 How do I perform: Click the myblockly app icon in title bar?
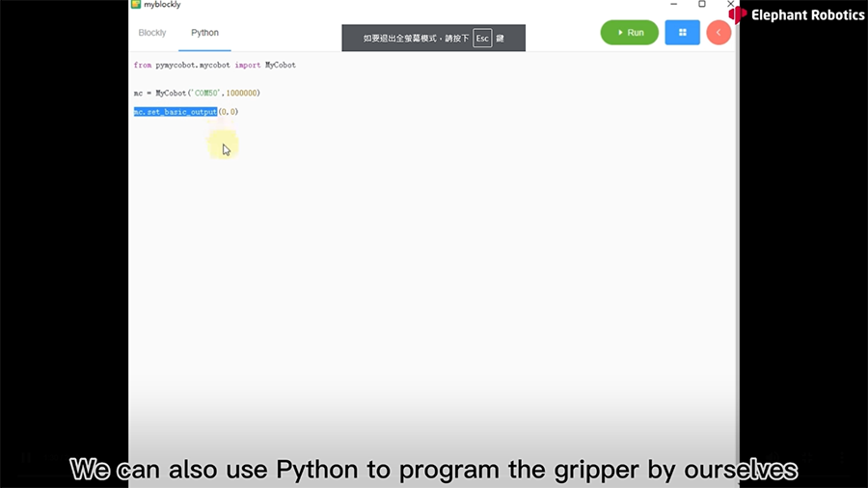(x=136, y=5)
